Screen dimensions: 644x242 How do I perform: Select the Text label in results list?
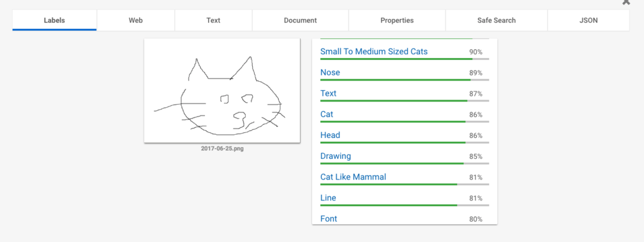(x=328, y=93)
